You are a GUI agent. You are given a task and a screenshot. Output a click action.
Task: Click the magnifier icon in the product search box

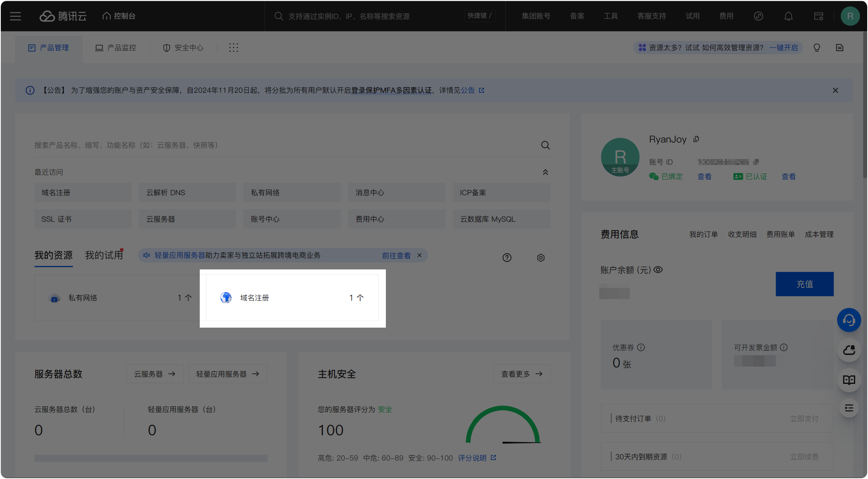pos(546,145)
